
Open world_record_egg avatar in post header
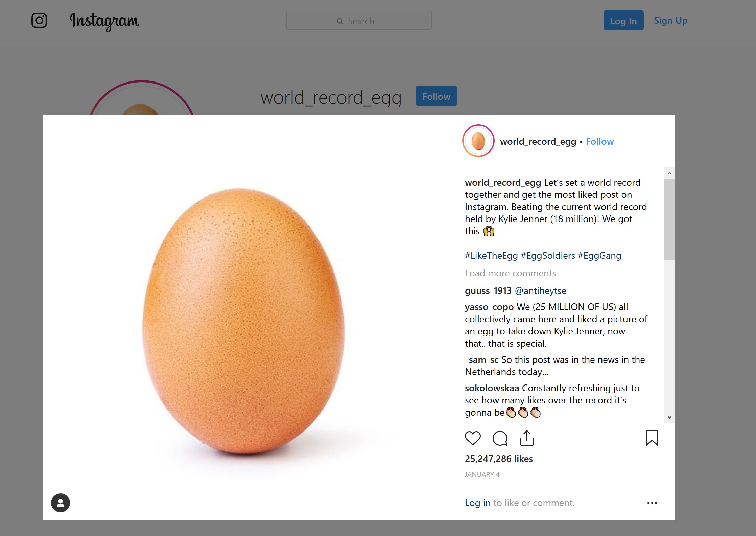point(478,141)
